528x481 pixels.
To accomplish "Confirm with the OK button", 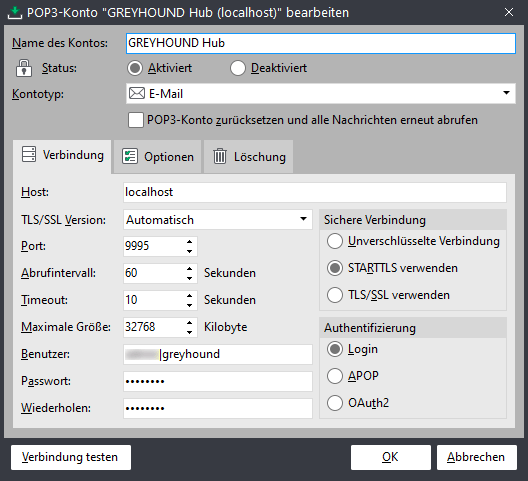I will pos(391,457).
